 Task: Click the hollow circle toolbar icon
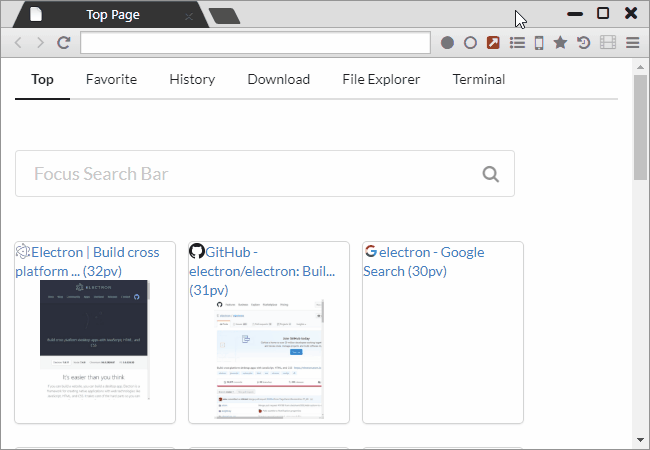pyautogui.click(x=470, y=43)
